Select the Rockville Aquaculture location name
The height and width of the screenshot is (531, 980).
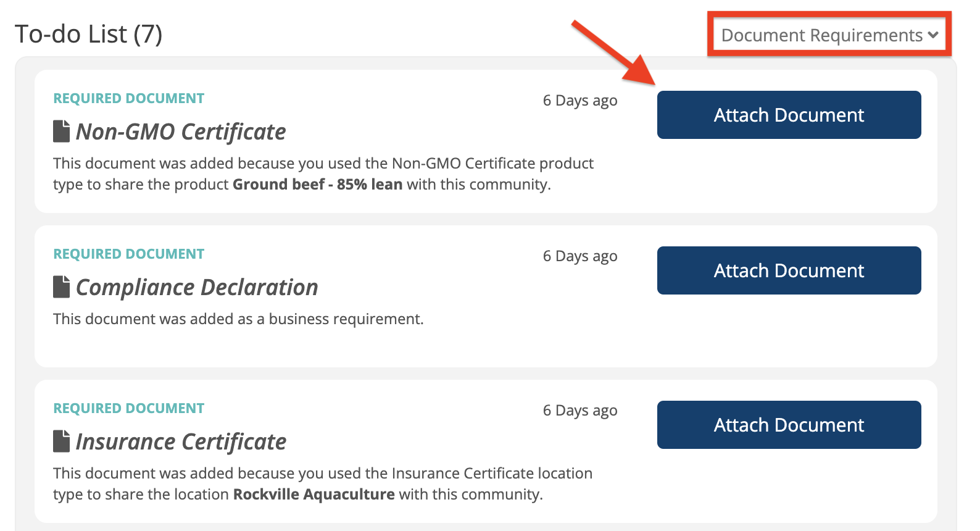pos(314,495)
